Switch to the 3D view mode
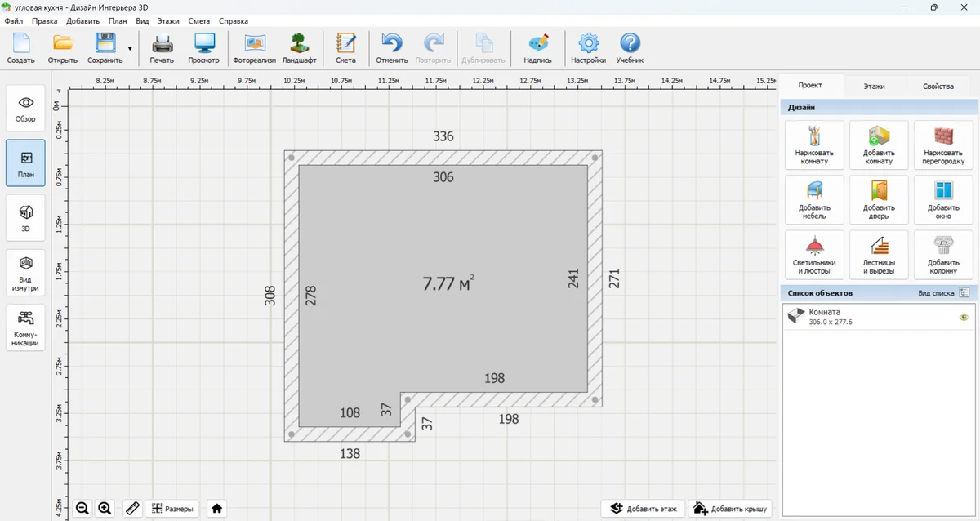 tap(25, 217)
